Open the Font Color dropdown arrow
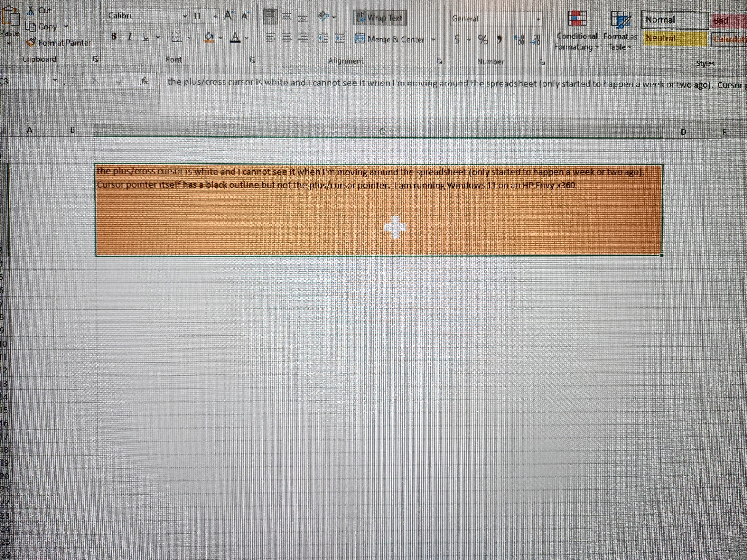Image resolution: width=747 pixels, height=560 pixels. click(x=247, y=38)
